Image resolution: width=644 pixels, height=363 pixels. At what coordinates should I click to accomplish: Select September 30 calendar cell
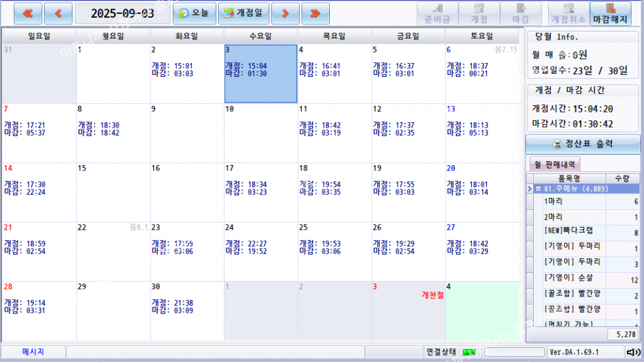pos(187,310)
